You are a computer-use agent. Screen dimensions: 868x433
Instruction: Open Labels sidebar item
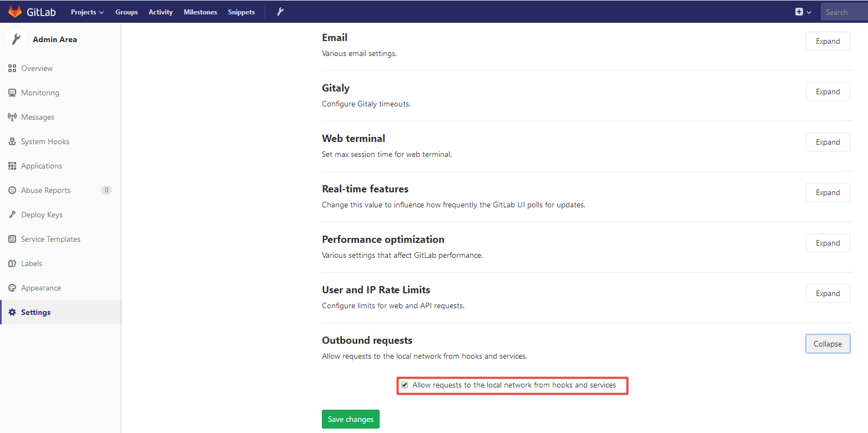[60, 263]
